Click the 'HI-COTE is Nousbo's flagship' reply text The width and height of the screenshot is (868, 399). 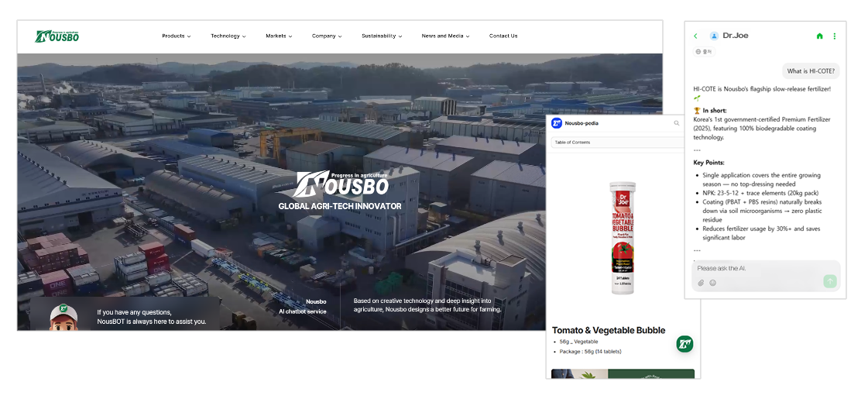click(762, 88)
